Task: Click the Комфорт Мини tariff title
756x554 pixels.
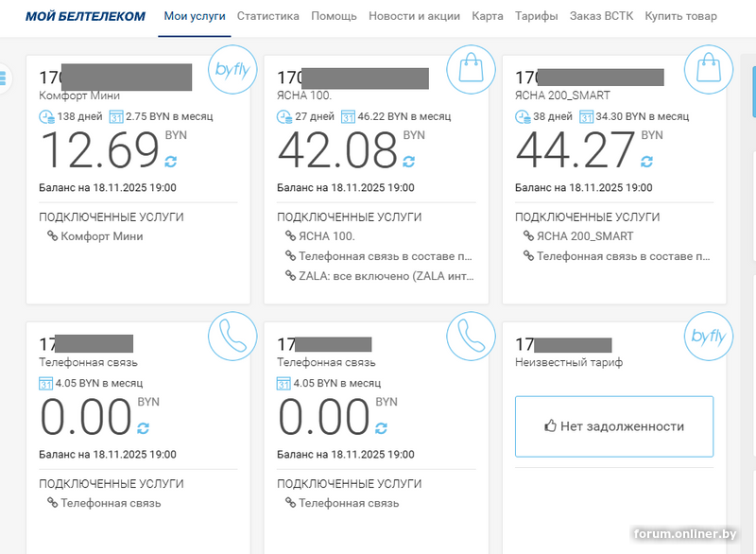Action: click(79, 95)
